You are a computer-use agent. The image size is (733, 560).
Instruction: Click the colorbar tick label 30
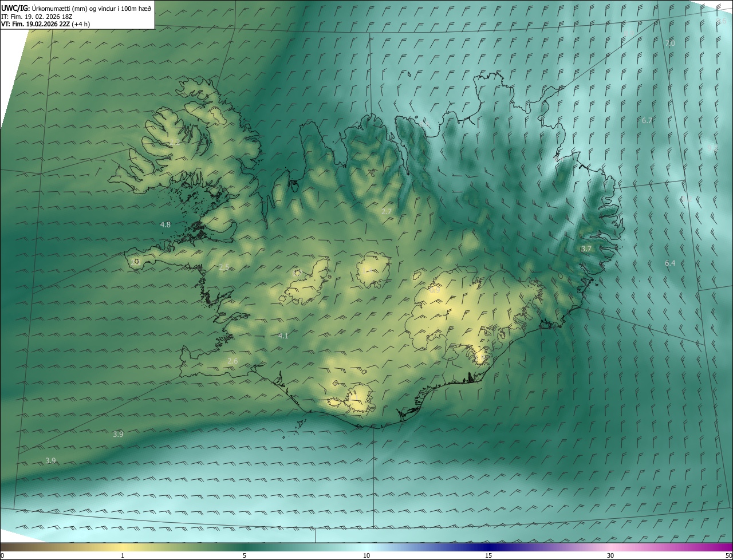point(610,555)
